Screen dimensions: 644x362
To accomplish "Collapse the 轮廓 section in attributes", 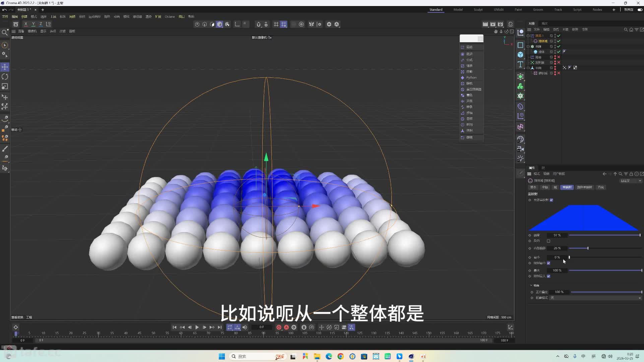I will pos(531,285).
